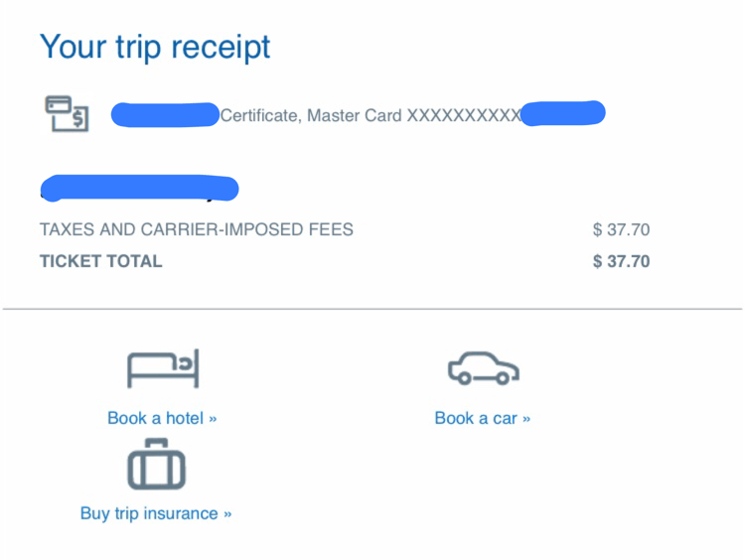Screen dimensions: 745x560
Task: Click the double-arrow after Book a hotel
Action: [x=213, y=419]
